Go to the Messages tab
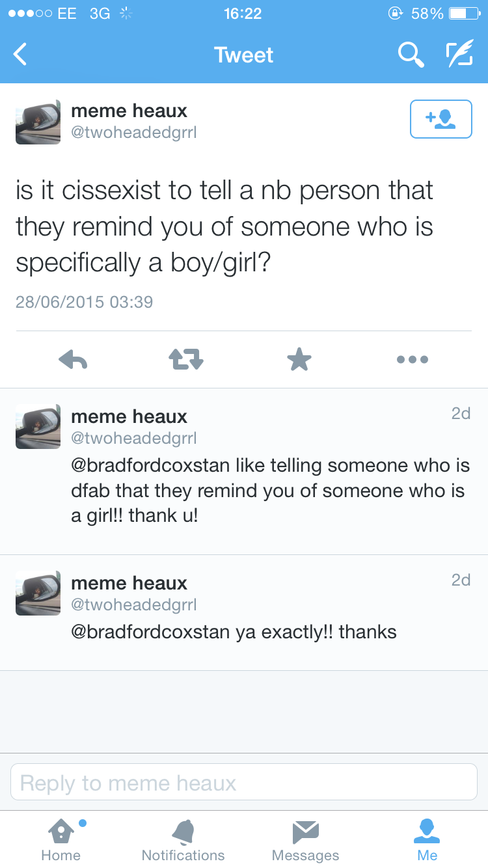 click(x=305, y=841)
